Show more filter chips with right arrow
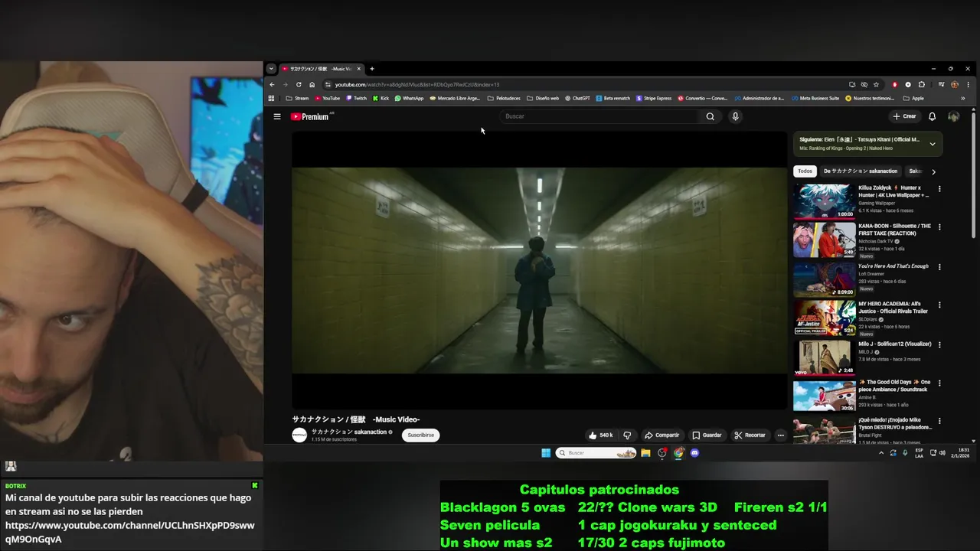This screenshot has width=980, height=551. pos(933,171)
